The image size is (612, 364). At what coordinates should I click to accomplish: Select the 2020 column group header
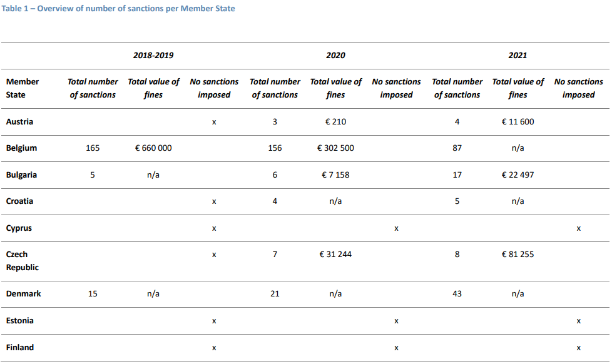click(335, 56)
